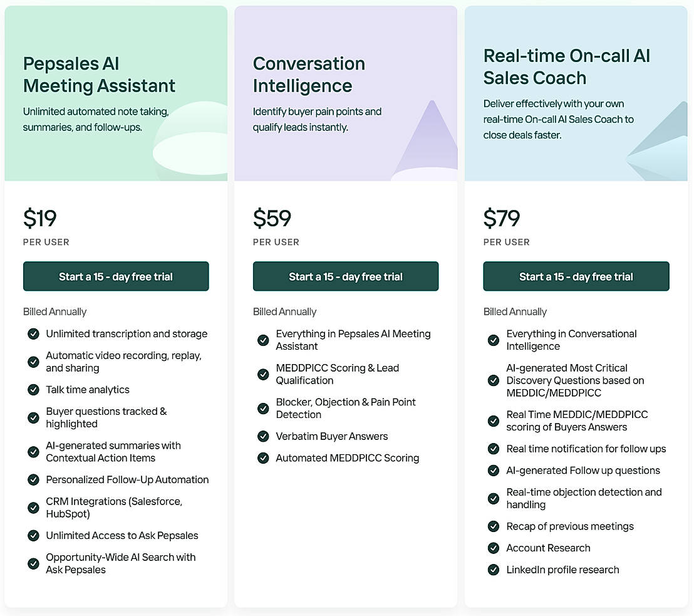Click PER USER label under $79
The width and height of the screenshot is (694, 616).
pos(506,243)
